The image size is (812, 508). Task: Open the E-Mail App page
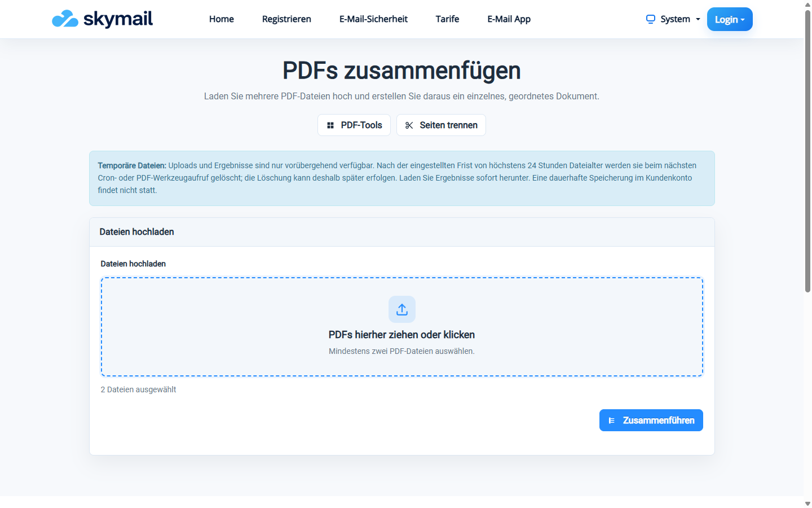(x=509, y=19)
